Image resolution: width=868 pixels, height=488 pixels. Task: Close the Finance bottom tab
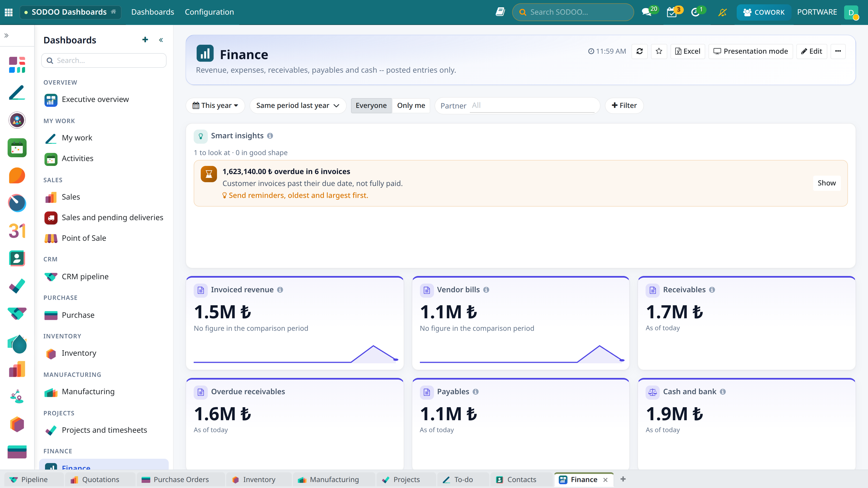tap(605, 480)
